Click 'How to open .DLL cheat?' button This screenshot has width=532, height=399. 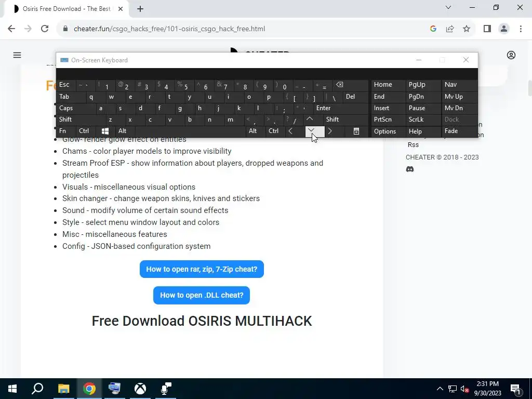click(202, 295)
